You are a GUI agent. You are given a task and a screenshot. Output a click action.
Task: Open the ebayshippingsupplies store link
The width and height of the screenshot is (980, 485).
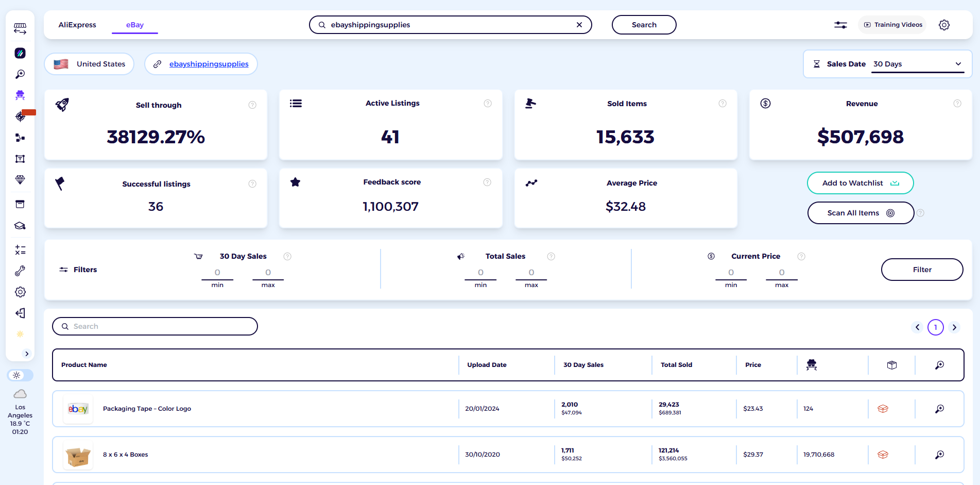pyautogui.click(x=209, y=64)
